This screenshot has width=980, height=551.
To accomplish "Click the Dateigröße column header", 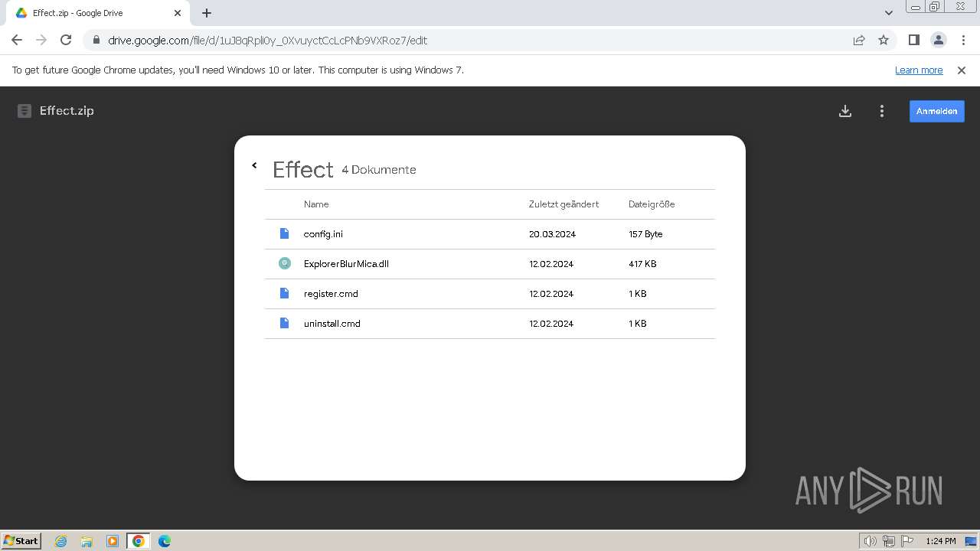I will 652,204.
